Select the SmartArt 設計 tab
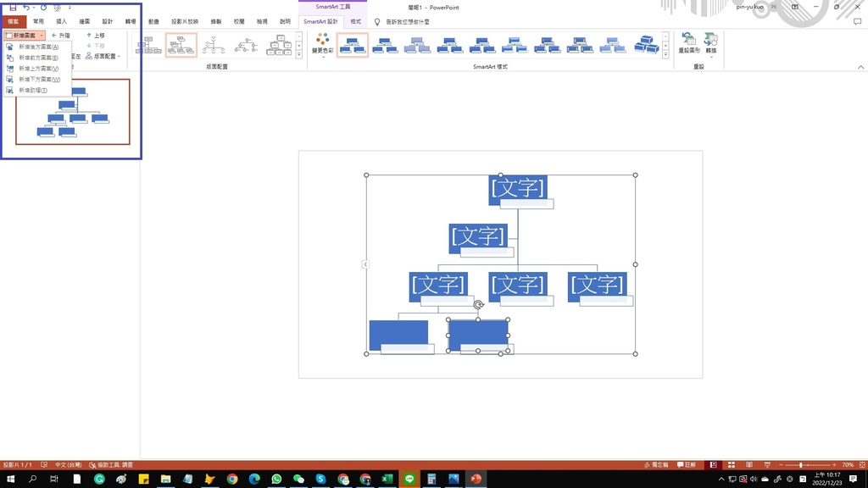 point(320,21)
